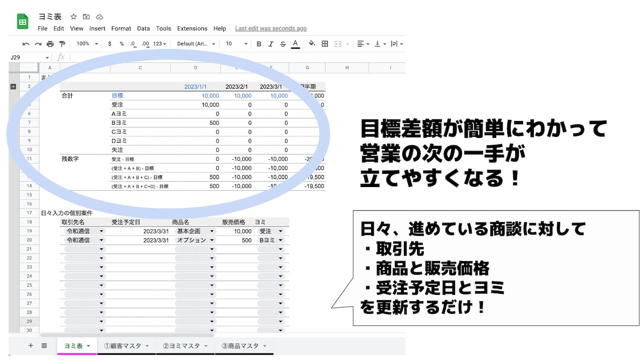Screen dimensions: 644x363
Task: Toggle bold formatting
Action: [x=259, y=44]
